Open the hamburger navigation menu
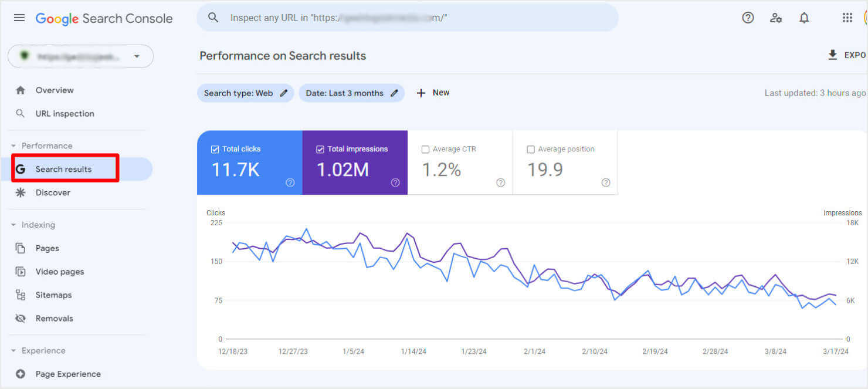 click(19, 18)
